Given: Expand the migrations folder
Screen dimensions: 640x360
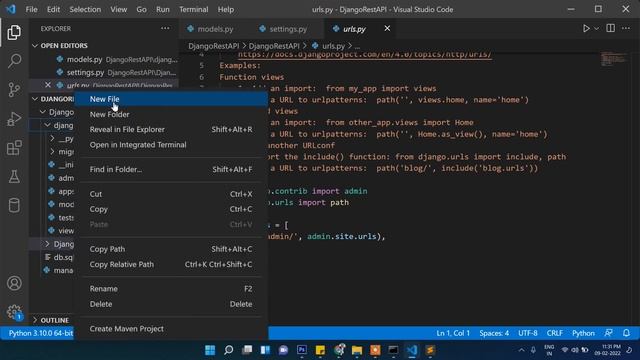Looking at the screenshot, I should tap(52, 152).
